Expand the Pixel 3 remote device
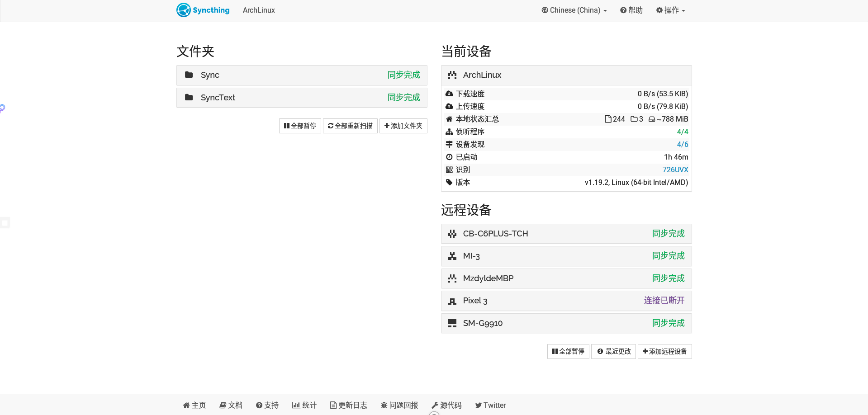868x415 pixels. point(566,301)
